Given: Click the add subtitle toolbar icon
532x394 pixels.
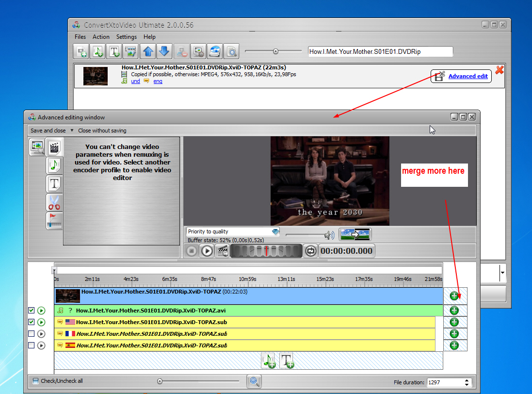Looking at the screenshot, I should click(x=114, y=51).
